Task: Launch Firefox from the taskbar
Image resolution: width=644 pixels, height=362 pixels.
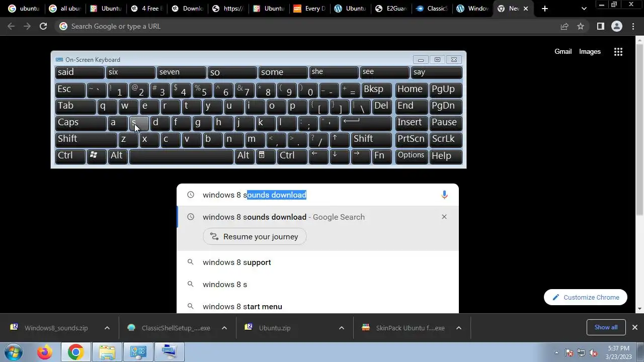Action: pyautogui.click(x=44, y=352)
